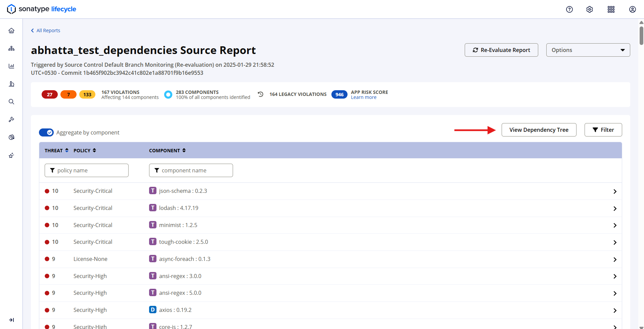Click the red threat dot for minimist

point(47,225)
